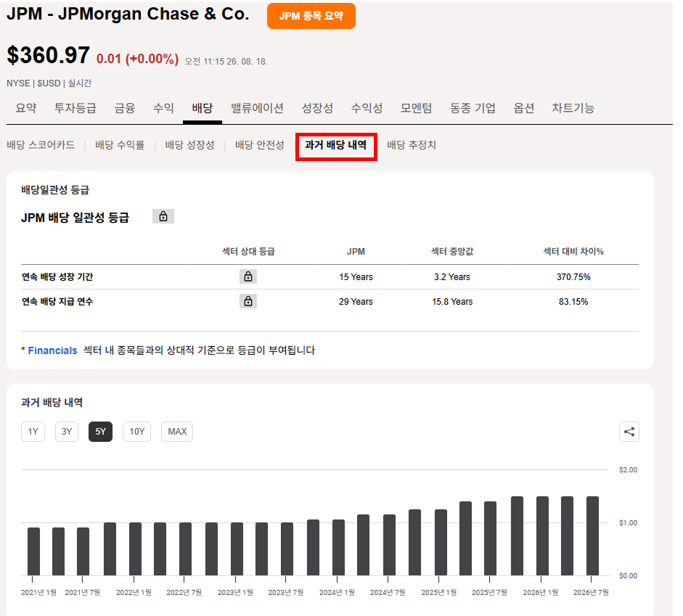Select the 수익 tab
Viewport: 683px width, 616px height.
tap(164, 108)
